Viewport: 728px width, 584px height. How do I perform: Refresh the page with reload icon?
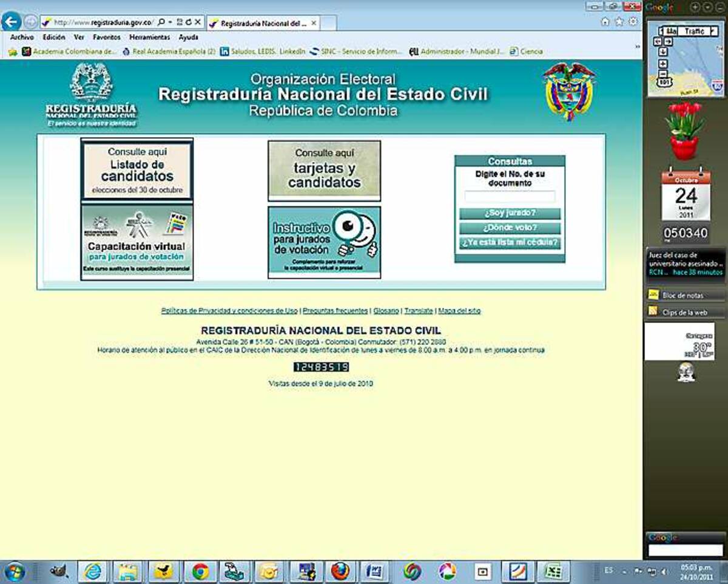pyautogui.click(x=189, y=22)
